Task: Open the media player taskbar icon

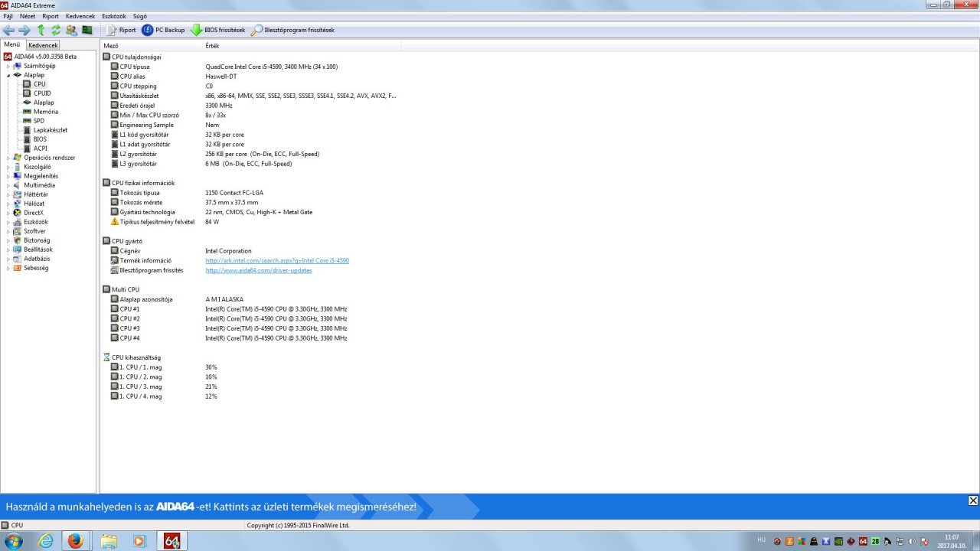Action: click(139, 541)
